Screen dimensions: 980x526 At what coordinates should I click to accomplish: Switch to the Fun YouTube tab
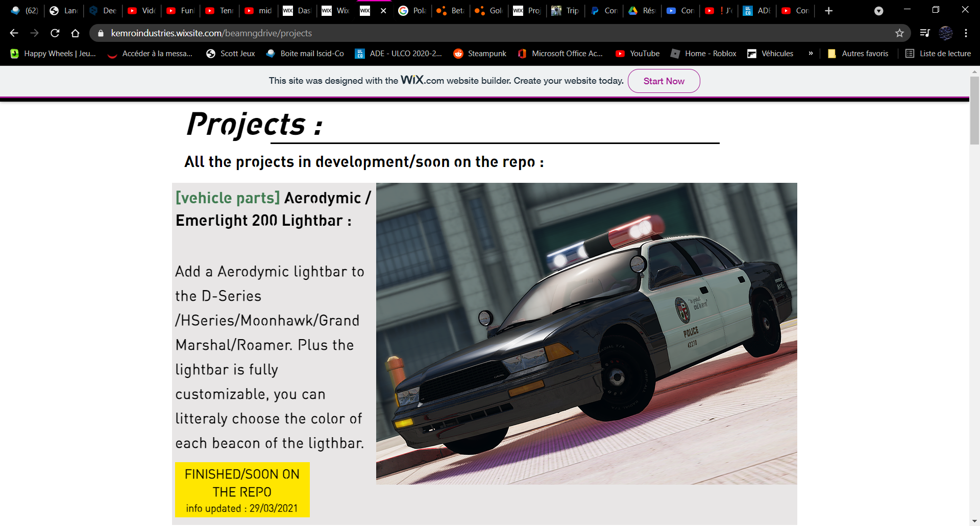181,11
